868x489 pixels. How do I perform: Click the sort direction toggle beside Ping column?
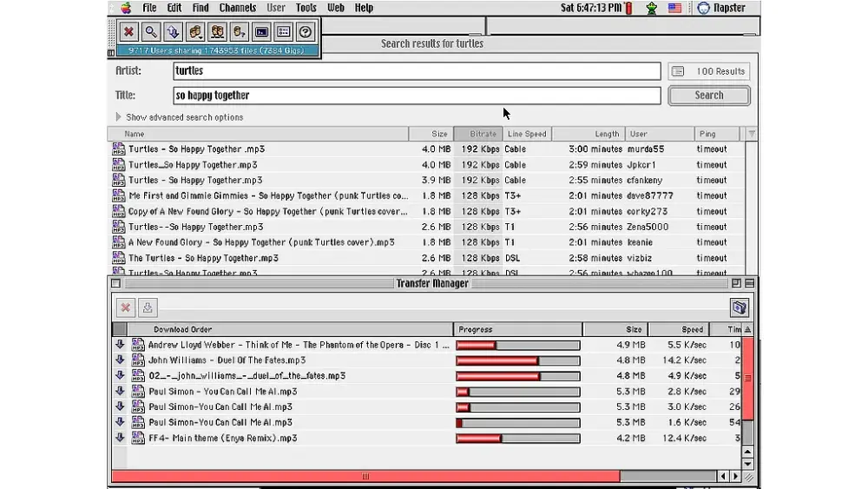tap(751, 134)
